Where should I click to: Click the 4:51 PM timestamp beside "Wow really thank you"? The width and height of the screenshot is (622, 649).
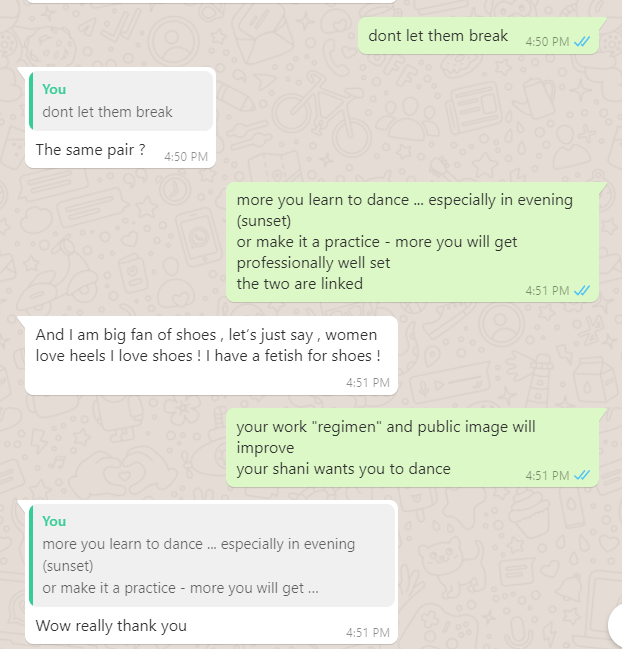pyautogui.click(x=368, y=633)
